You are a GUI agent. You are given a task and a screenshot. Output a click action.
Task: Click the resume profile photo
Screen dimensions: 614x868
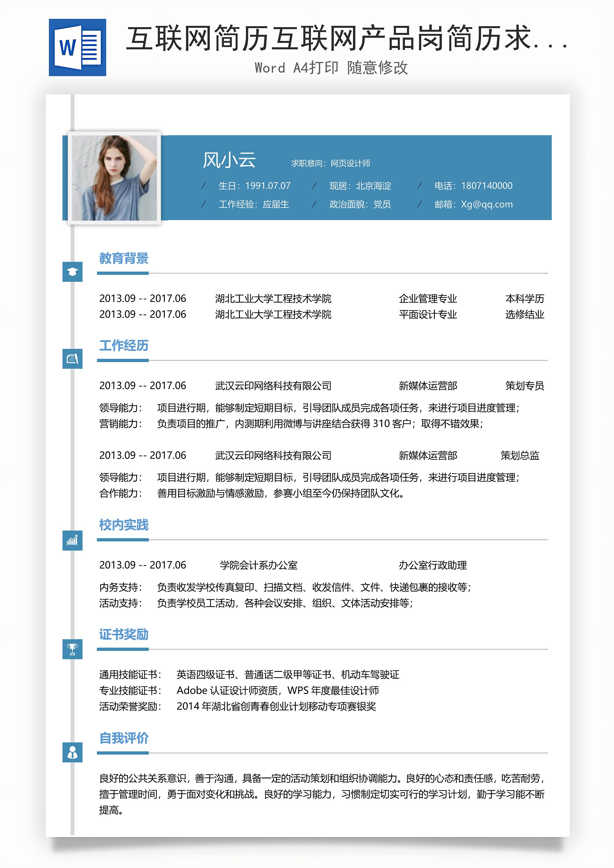(114, 178)
